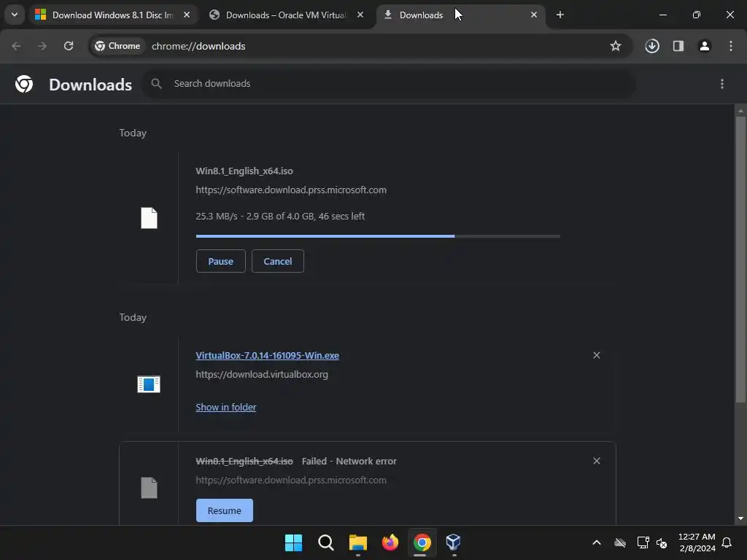
Task: Open the downloads page more actions menu
Action: click(722, 84)
